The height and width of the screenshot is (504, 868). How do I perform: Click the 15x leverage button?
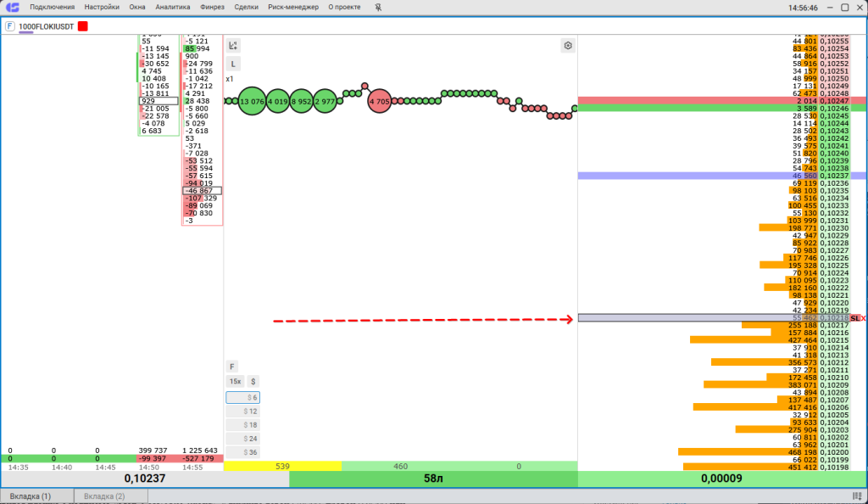click(x=236, y=382)
